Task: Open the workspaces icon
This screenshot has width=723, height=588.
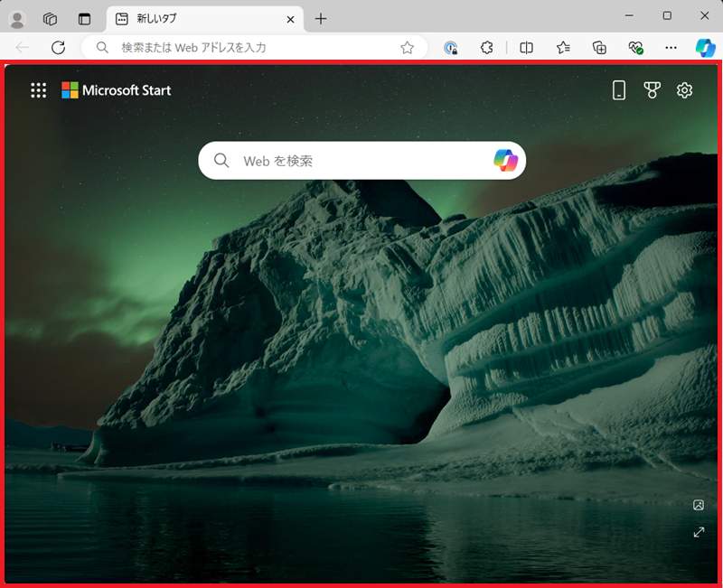Action: [x=50, y=19]
